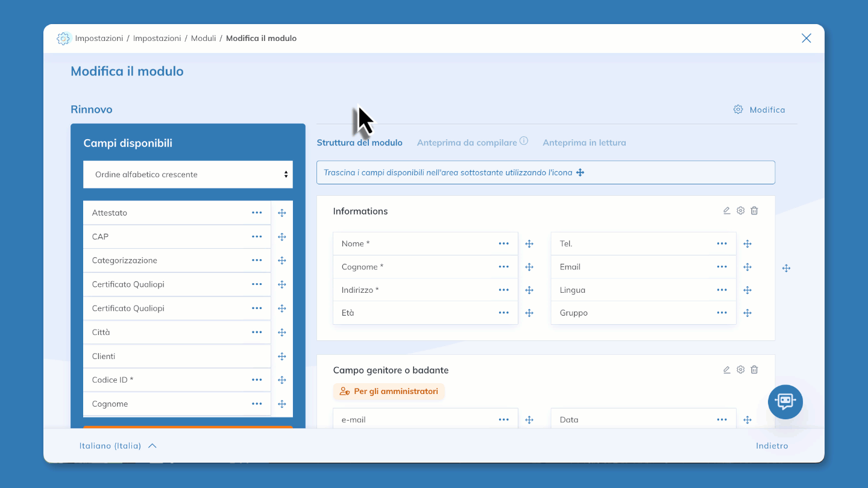Open gear settings for Campo genitore o badante

tap(740, 370)
